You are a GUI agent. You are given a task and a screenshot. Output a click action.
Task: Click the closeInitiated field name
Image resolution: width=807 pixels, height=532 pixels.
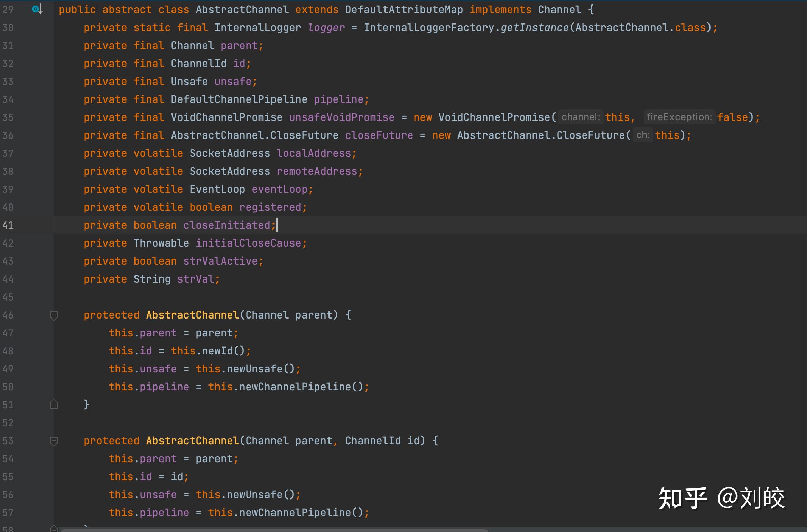[x=226, y=225]
